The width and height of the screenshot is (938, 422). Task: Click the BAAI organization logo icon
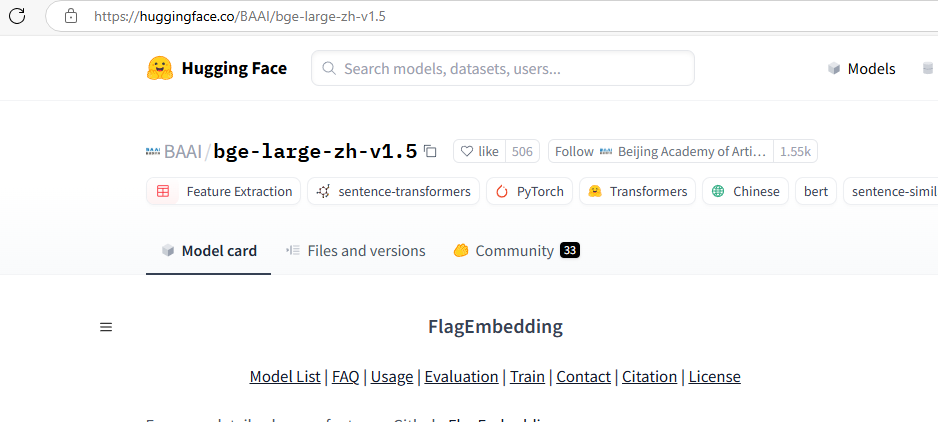153,151
